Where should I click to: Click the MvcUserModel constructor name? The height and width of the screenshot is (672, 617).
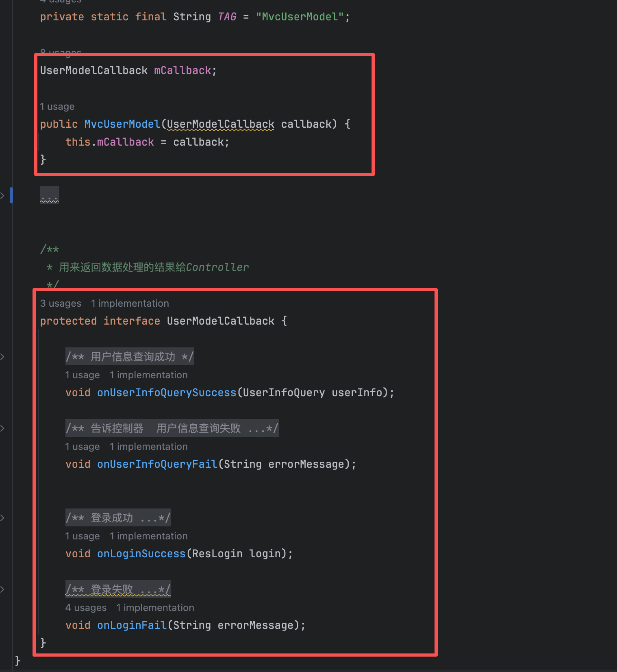pyautogui.click(x=122, y=124)
